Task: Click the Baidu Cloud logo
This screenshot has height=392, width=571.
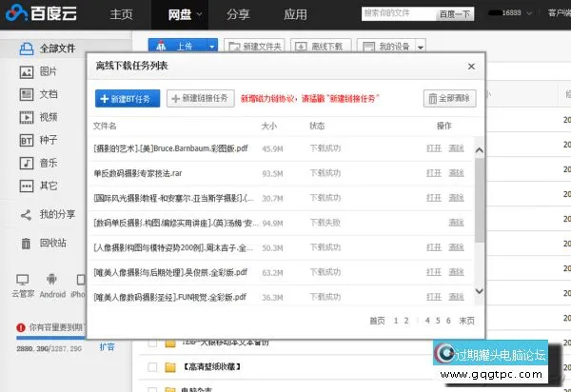Action: (41, 13)
